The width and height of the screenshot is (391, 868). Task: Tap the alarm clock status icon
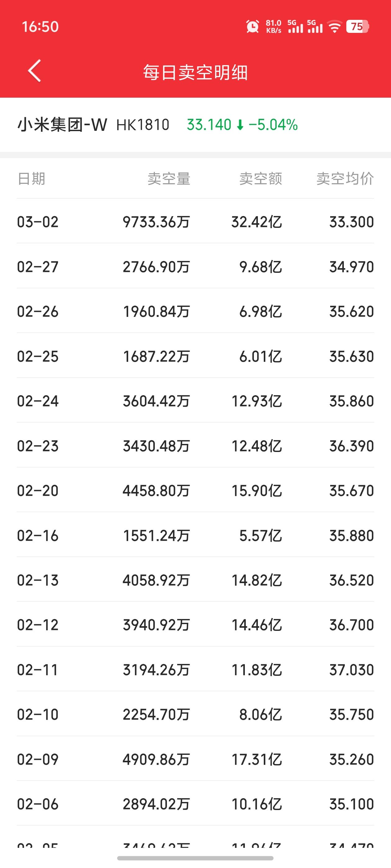coord(252,27)
